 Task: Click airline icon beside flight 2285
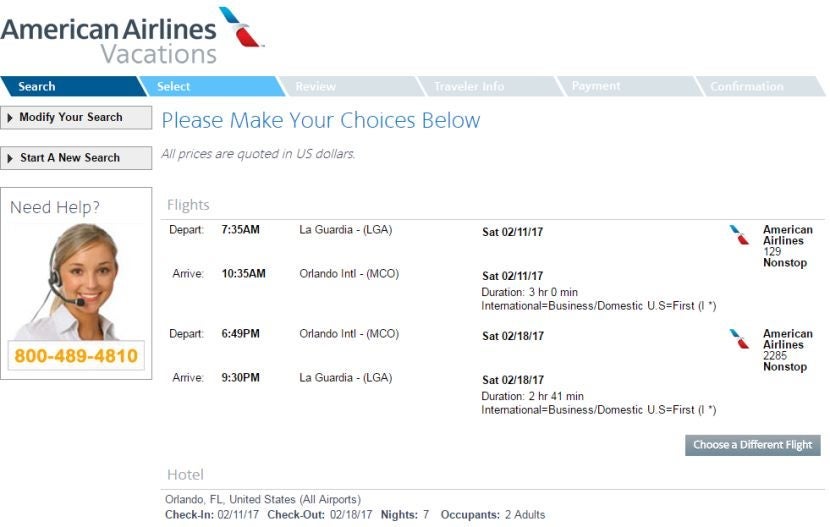click(x=739, y=339)
